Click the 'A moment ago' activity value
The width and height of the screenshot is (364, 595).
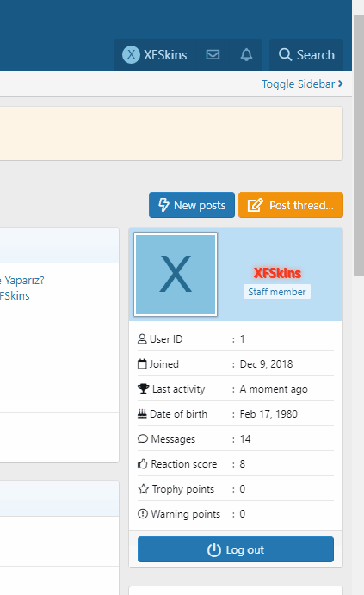coord(274,389)
